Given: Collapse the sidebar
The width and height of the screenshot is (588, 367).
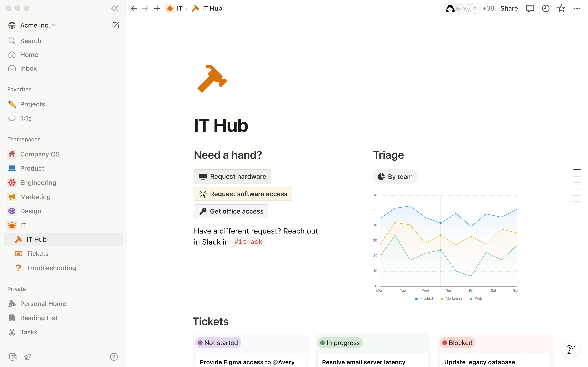Looking at the screenshot, I should point(114,8).
